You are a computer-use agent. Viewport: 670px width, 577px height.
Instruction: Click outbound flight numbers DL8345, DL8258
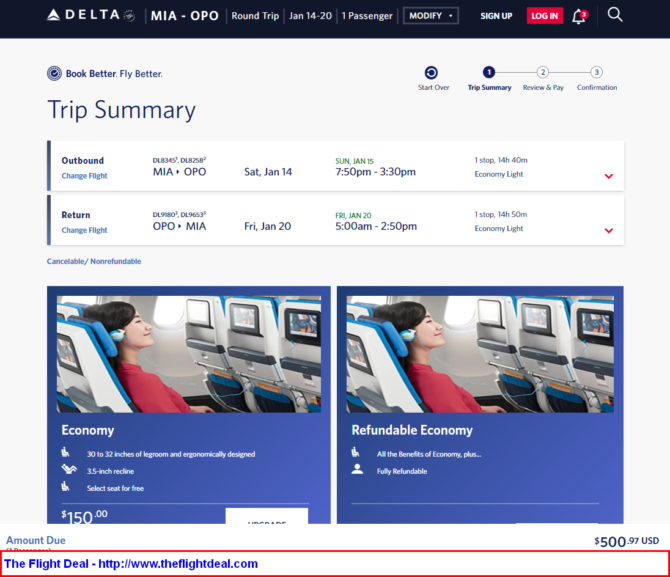pyautogui.click(x=179, y=160)
